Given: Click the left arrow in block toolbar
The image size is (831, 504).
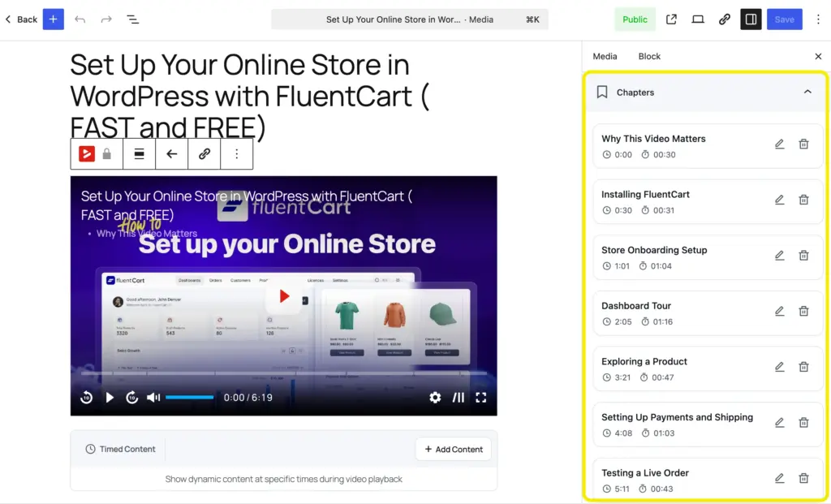Looking at the screenshot, I should point(172,153).
